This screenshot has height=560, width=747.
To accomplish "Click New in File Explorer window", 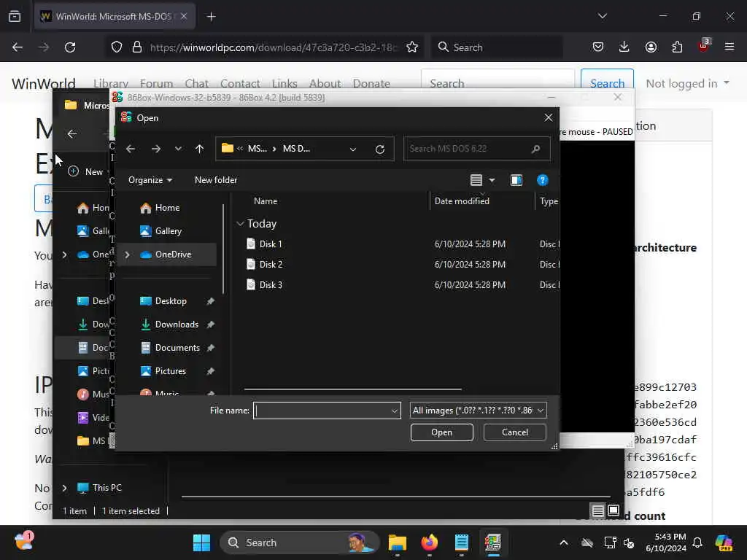I will coord(86,172).
